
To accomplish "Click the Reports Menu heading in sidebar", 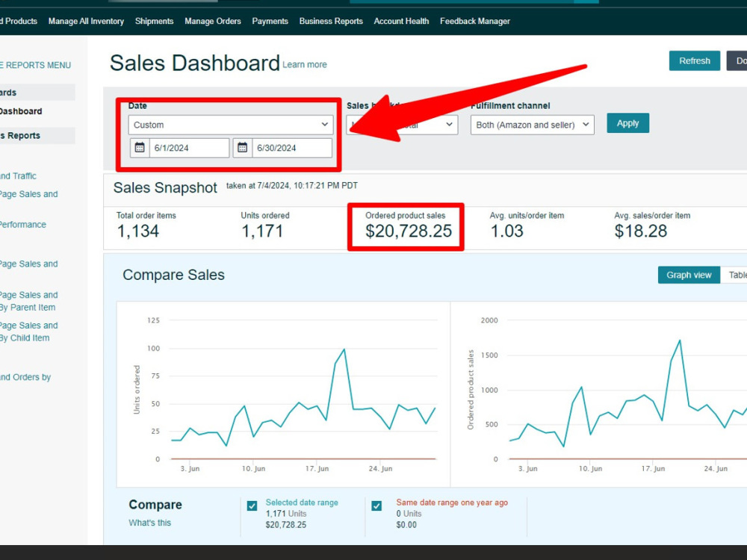I will pyautogui.click(x=35, y=65).
